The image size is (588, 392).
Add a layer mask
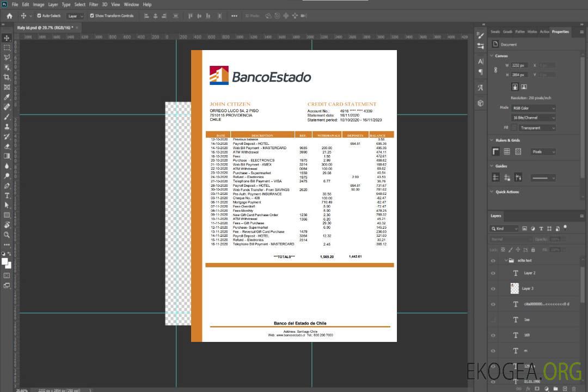537,389
